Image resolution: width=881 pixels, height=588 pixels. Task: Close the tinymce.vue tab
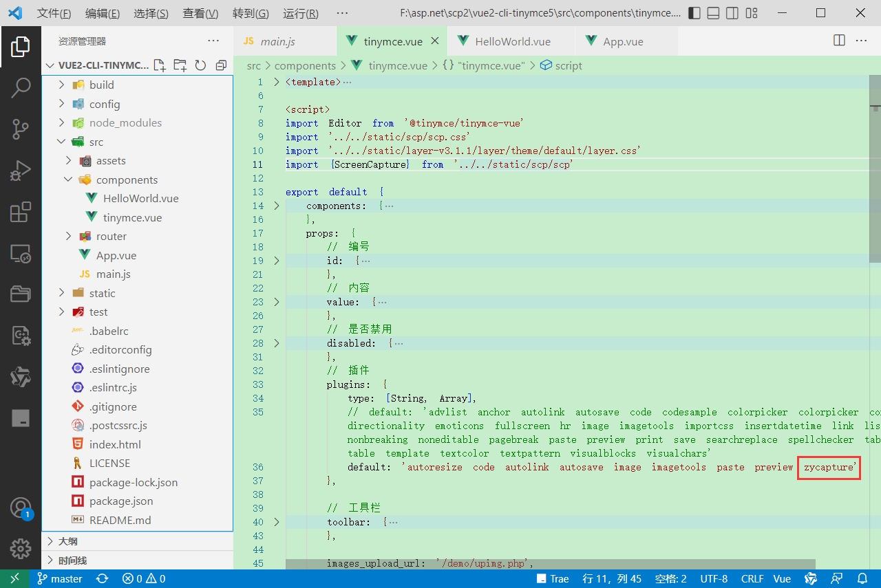(435, 41)
